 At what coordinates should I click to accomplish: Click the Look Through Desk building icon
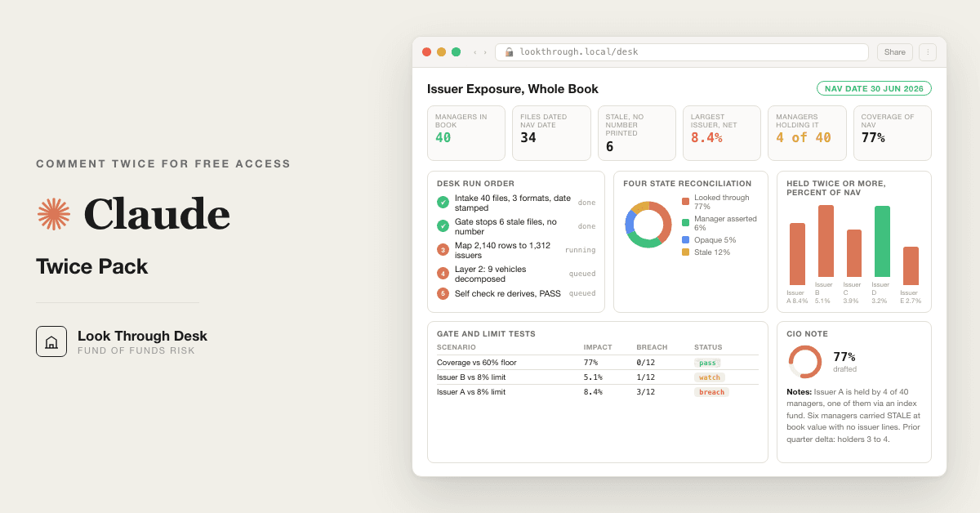(51, 341)
